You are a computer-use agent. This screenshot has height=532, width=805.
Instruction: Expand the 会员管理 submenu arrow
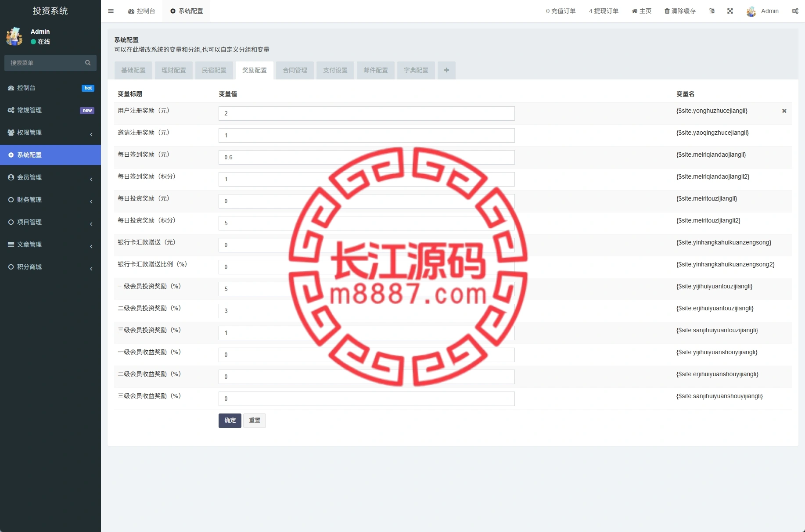91,179
